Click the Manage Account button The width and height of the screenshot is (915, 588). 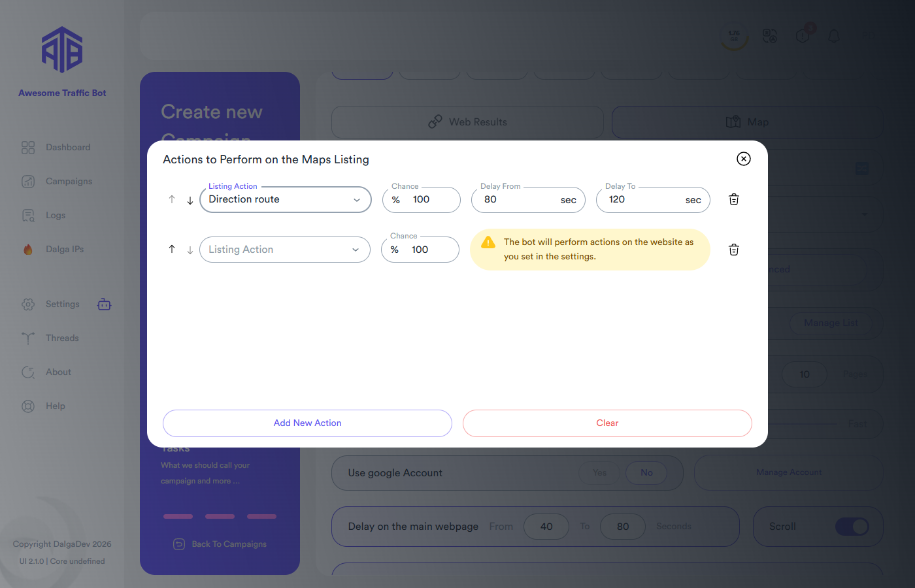(x=789, y=472)
